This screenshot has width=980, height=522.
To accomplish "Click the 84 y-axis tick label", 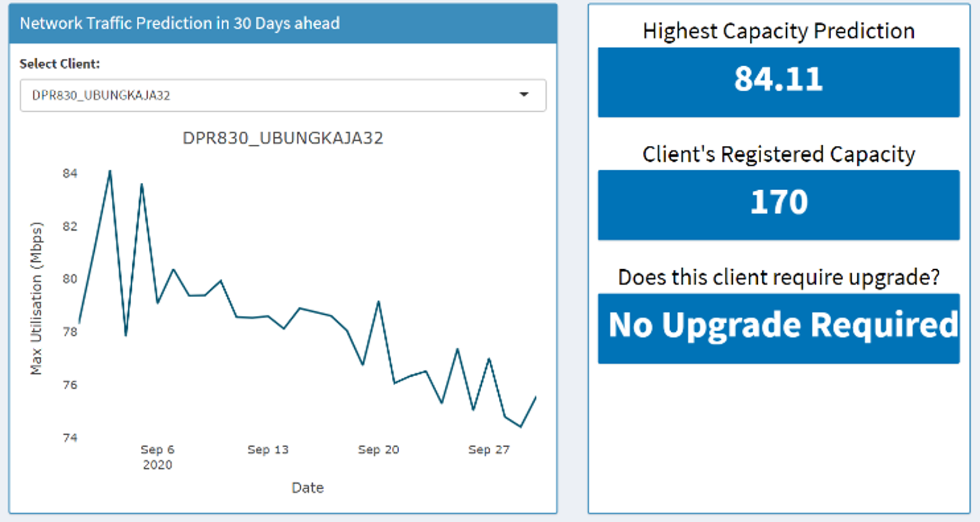I will point(70,173).
